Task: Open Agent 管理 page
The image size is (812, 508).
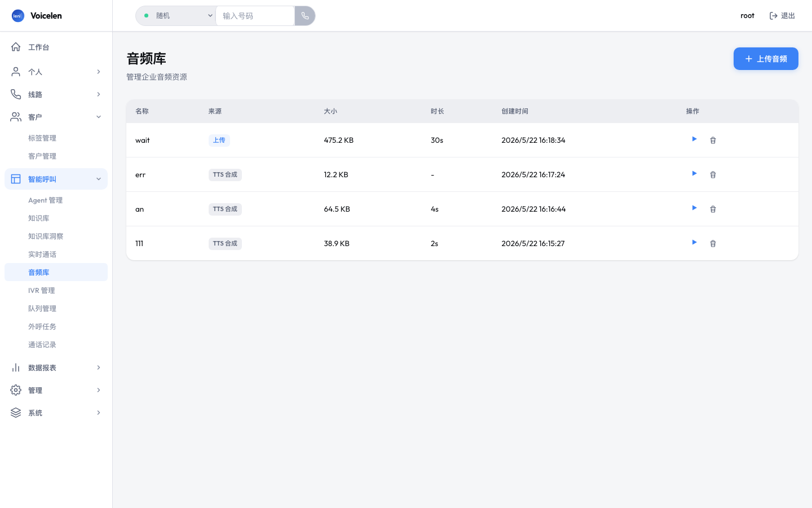Action: 56,200
